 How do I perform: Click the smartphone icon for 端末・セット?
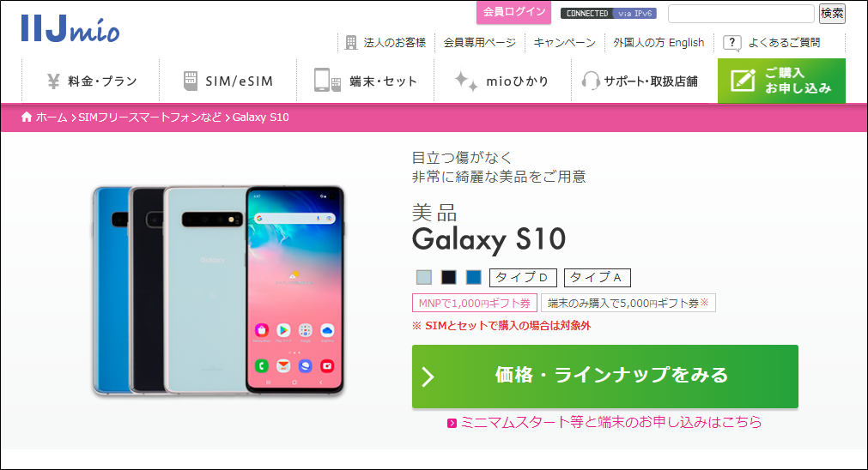click(327, 80)
